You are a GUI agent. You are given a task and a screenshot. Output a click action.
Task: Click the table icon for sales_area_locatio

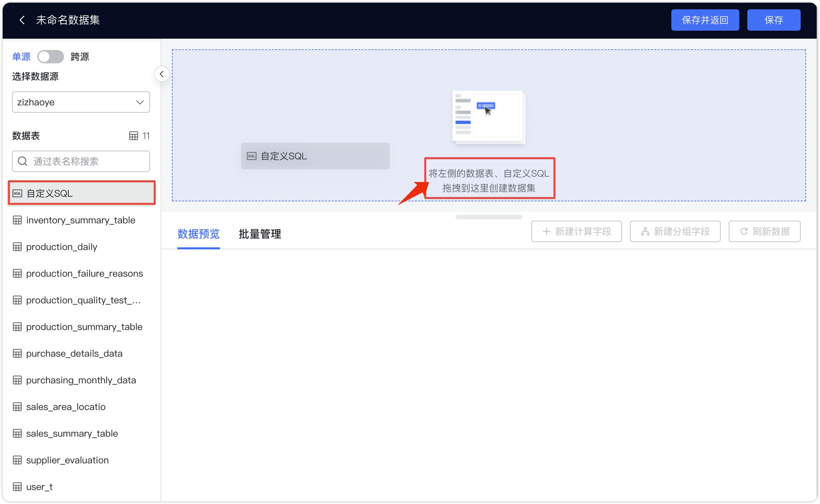pyautogui.click(x=17, y=407)
